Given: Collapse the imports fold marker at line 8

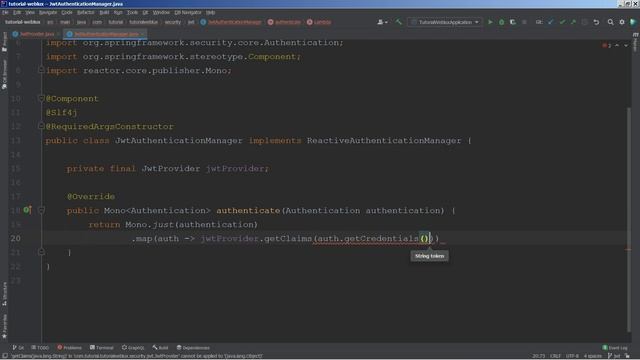Looking at the screenshot, I should click(x=41, y=70).
